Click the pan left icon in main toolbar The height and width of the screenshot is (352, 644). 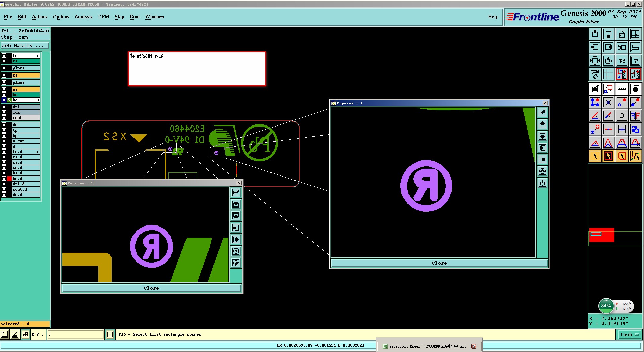tap(595, 47)
